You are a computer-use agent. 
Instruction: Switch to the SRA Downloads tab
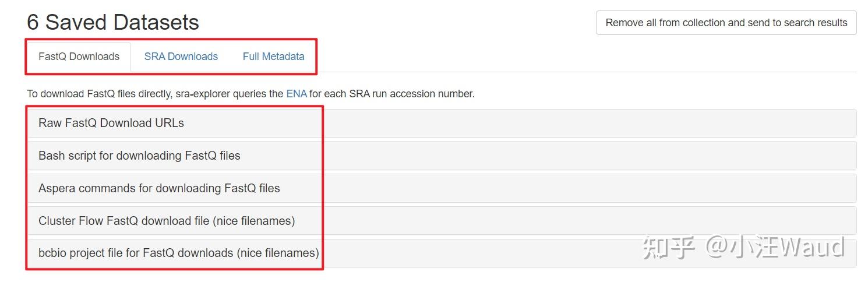coord(181,57)
